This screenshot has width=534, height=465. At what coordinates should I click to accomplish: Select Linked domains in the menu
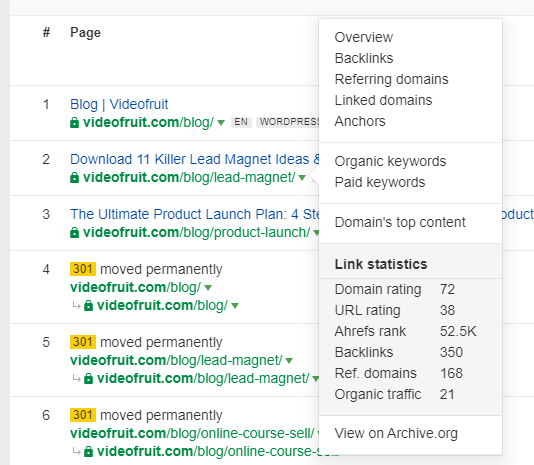coord(383,100)
